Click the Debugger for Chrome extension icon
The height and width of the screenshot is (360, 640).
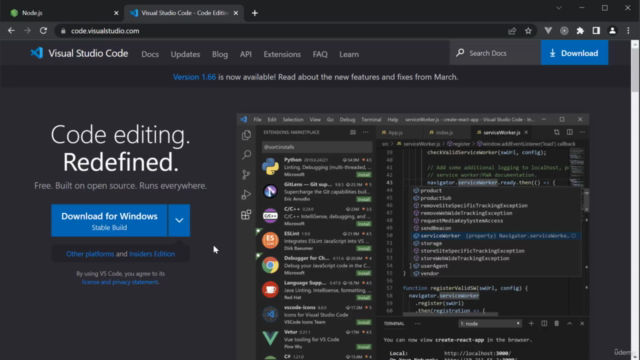point(270,265)
